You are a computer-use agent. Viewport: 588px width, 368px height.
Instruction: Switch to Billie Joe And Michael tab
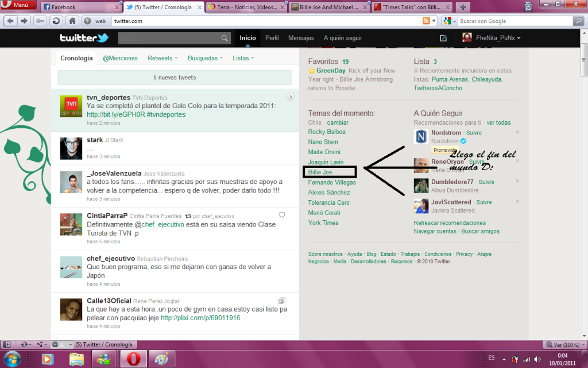click(329, 7)
